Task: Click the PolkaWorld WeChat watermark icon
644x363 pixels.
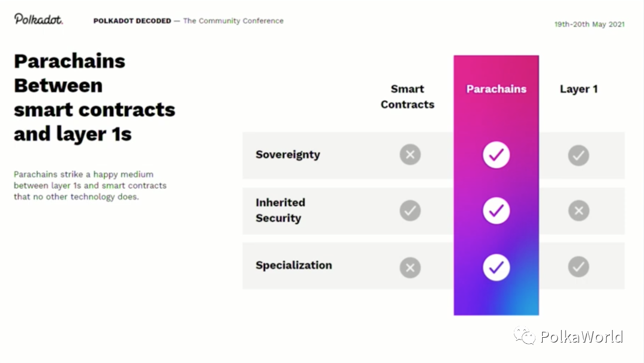Action: 525,337
